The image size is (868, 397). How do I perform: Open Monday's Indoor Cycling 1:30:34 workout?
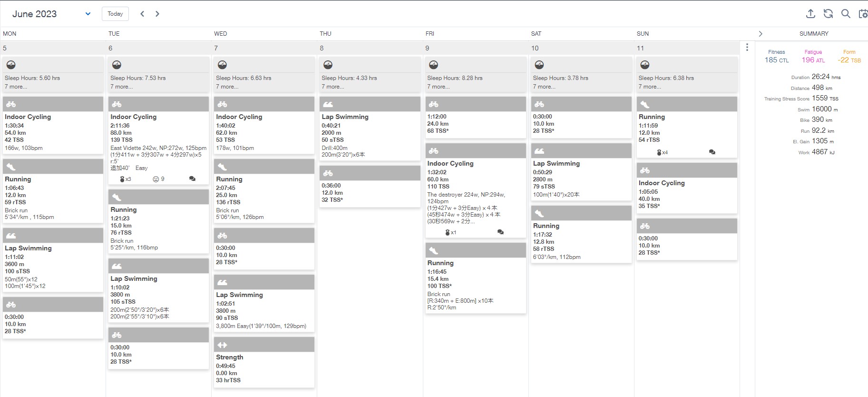click(53, 125)
